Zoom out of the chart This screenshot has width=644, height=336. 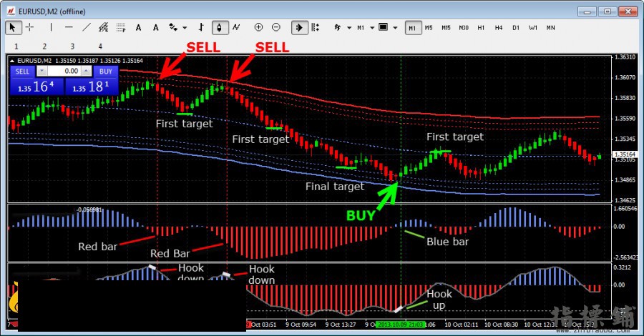tap(276, 27)
